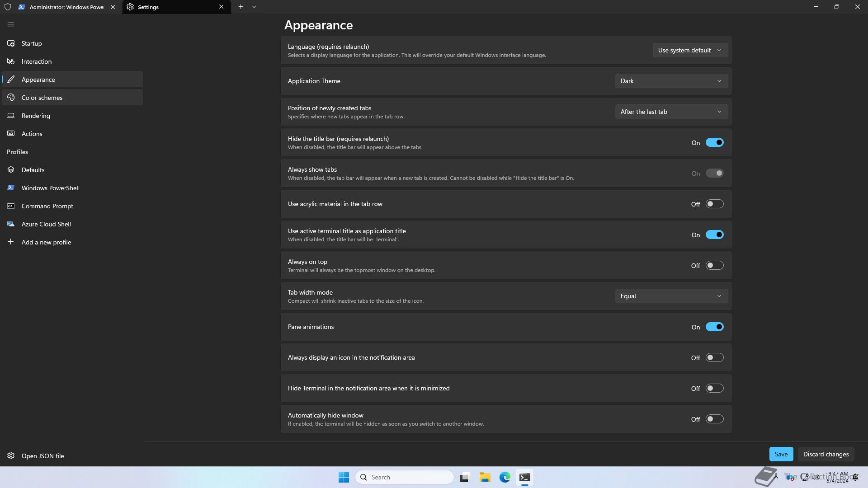Open the Startup settings page
Viewport: 868px width, 488px height.
[32, 43]
